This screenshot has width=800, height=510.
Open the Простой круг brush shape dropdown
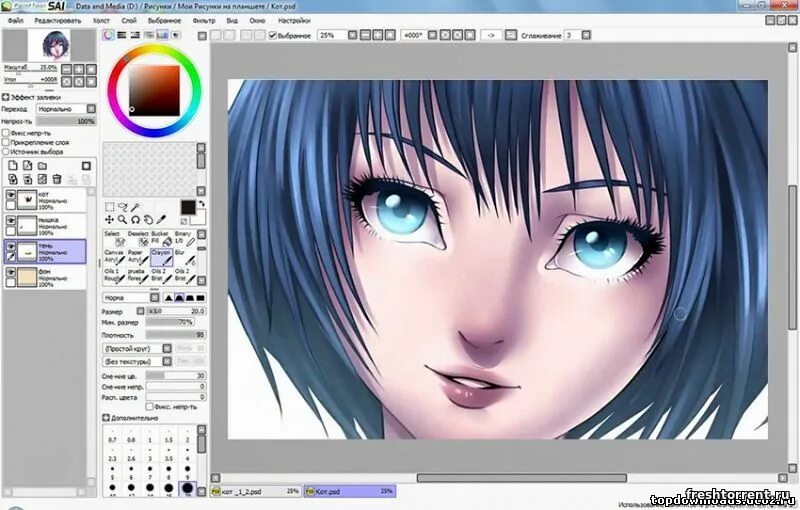coord(137,349)
